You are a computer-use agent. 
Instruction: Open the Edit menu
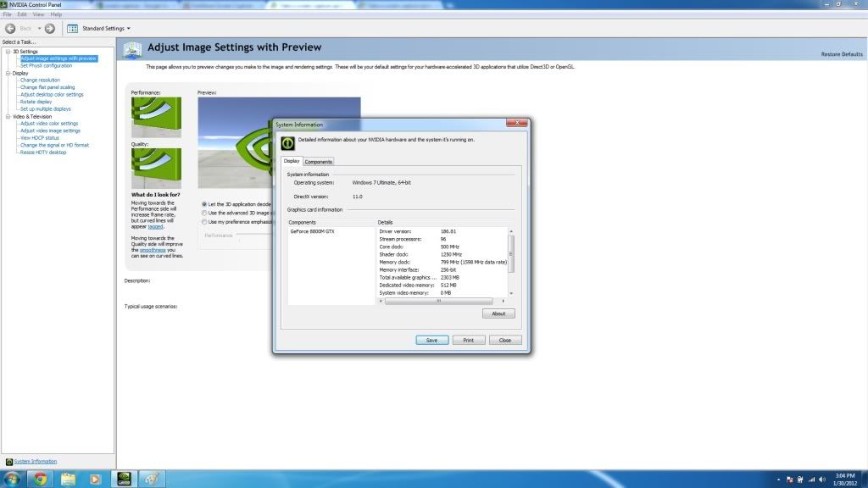(x=22, y=14)
